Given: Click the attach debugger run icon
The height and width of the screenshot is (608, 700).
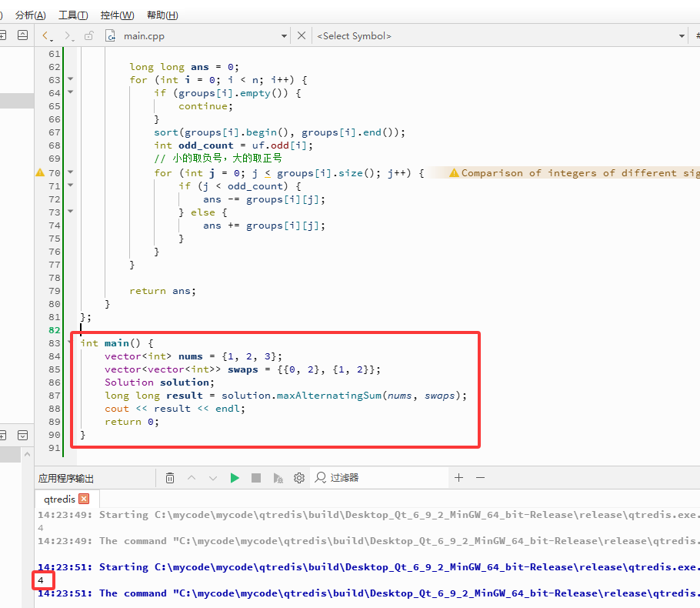Looking at the screenshot, I should pos(278,478).
